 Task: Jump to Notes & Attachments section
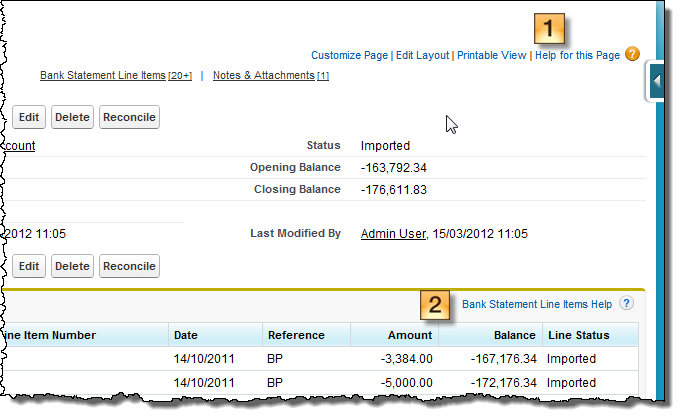264,76
